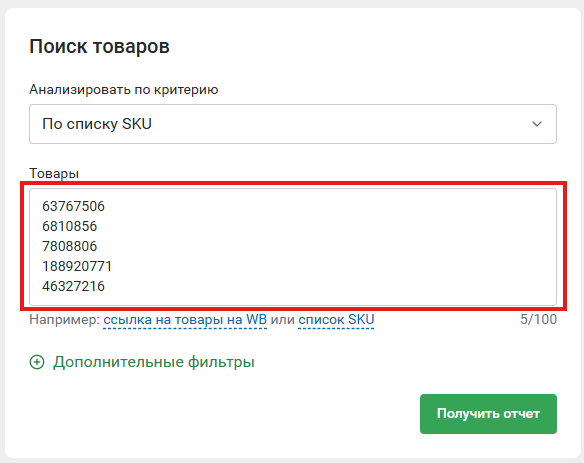This screenshot has height=463, width=584.
Task: Open the 'ссылка на товары на WB' example link
Action: (x=185, y=320)
